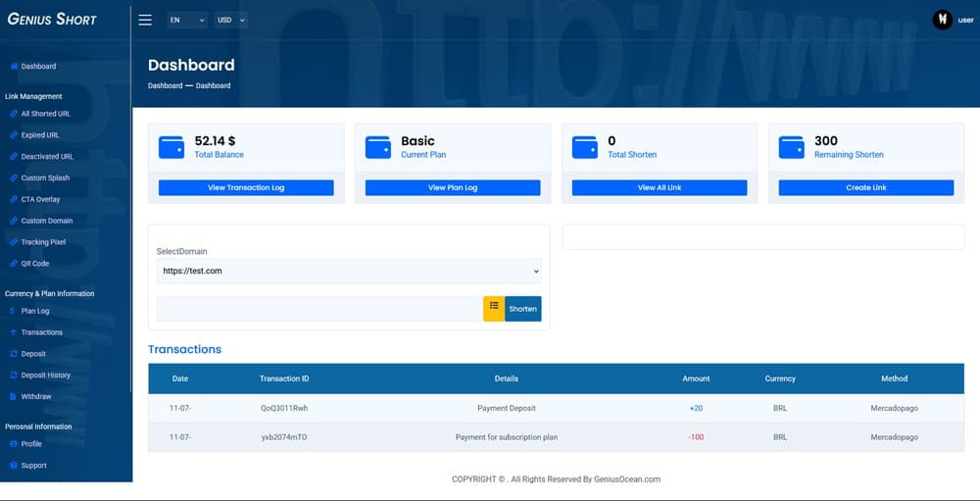Click the Dashboard icon in sidebar
This screenshot has width=980, height=501.
(x=14, y=67)
